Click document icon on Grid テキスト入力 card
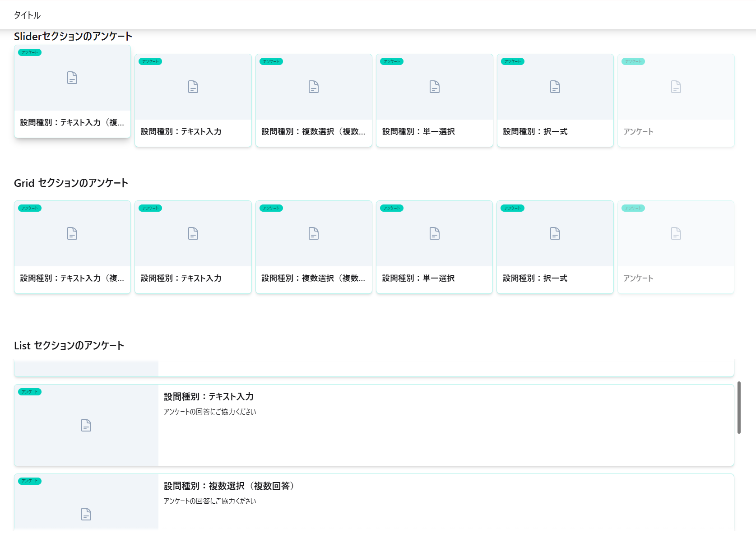This screenshot has height=543, width=756. point(193,233)
